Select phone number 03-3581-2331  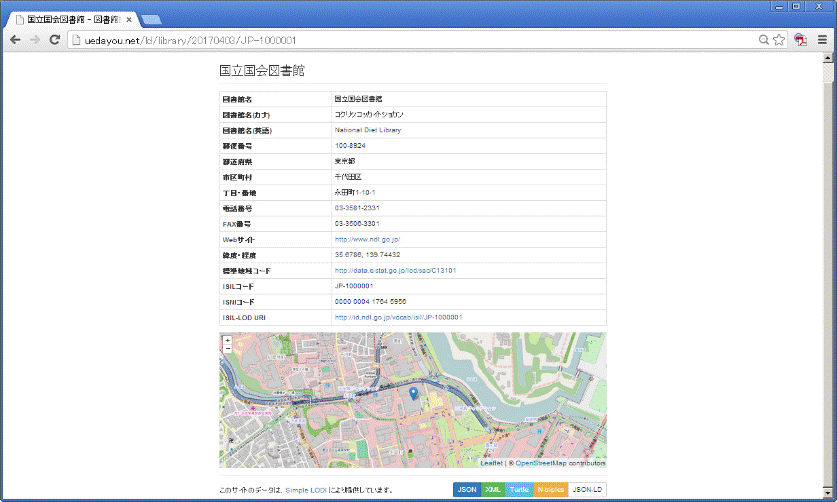[x=357, y=208]
